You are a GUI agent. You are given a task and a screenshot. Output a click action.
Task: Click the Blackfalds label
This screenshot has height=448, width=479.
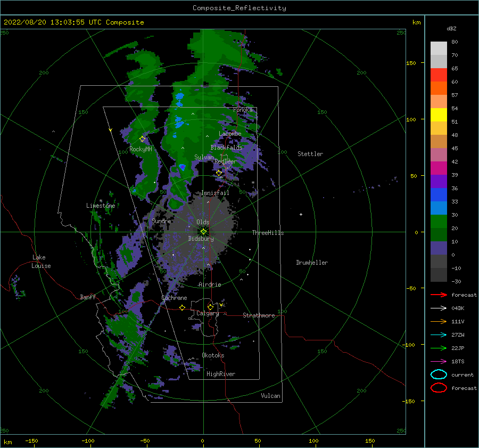tap(226, 148)
